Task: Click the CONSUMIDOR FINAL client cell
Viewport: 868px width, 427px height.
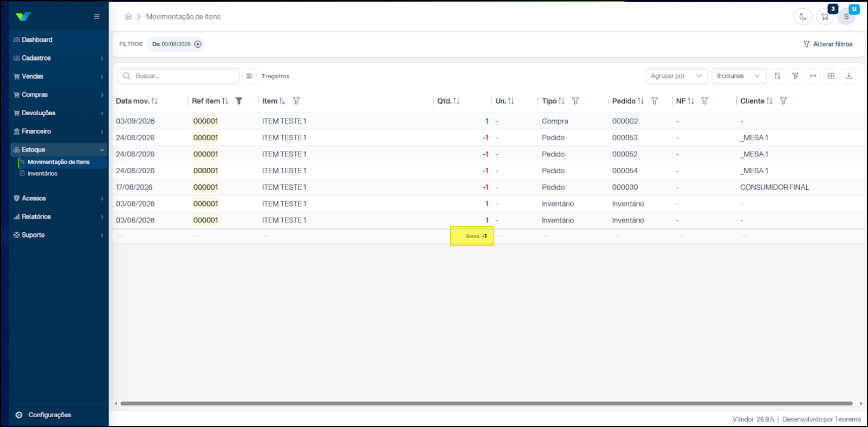Action: click(x=774, y=187)
